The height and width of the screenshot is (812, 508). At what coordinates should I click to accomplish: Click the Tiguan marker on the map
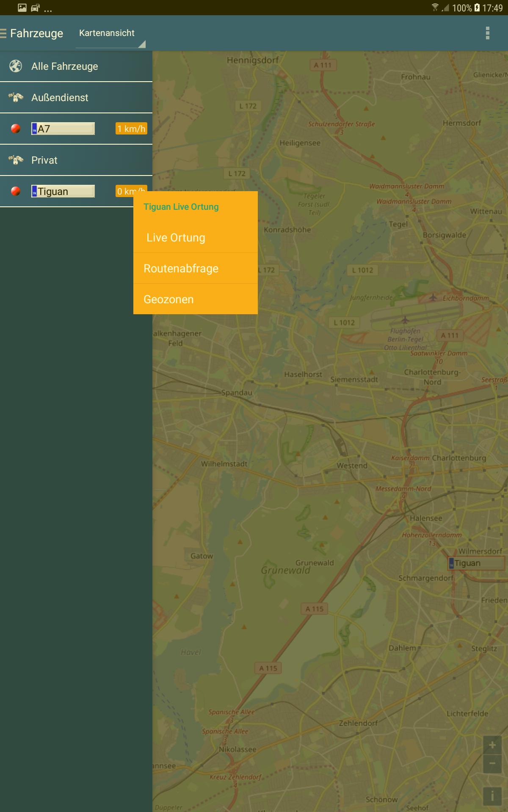476,563
